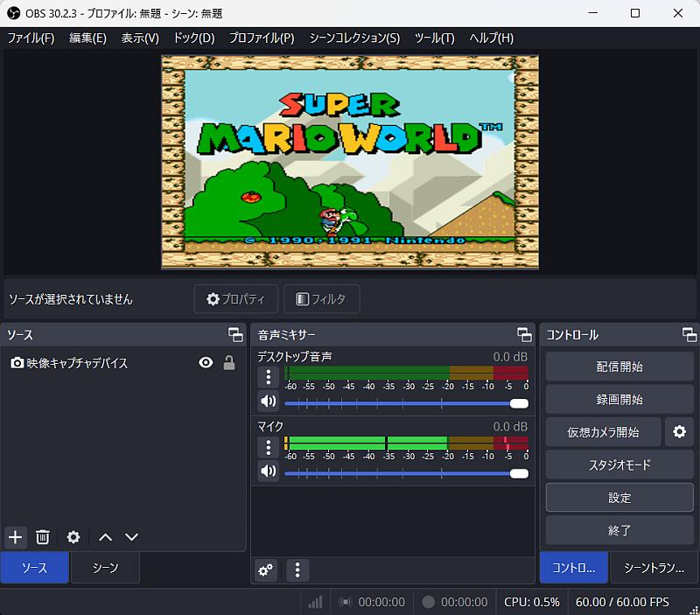Image resolution: width=700 pixels, height=615 pixels.
Task: Open the ツール(T) menu
Action: tap(434, 38)
